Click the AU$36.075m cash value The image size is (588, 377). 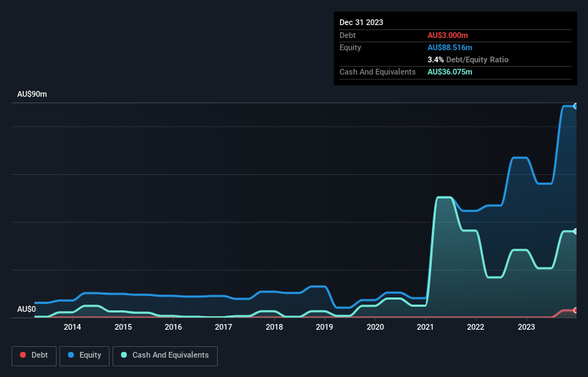coord(450,72)
